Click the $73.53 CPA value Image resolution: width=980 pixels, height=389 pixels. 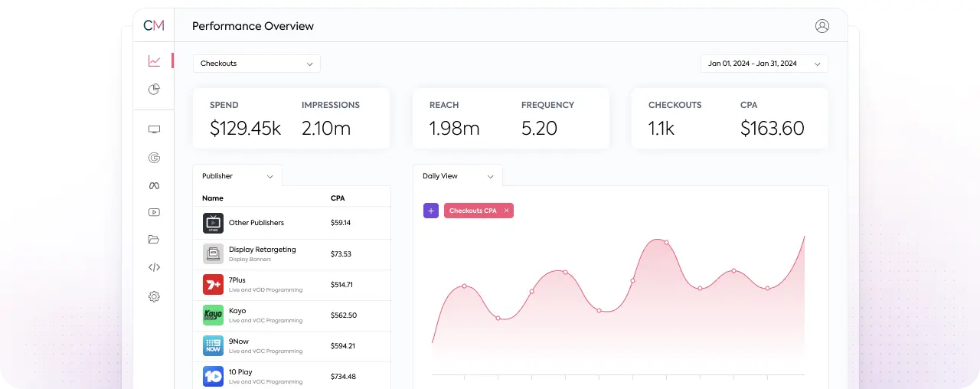(x=341, y=253)
